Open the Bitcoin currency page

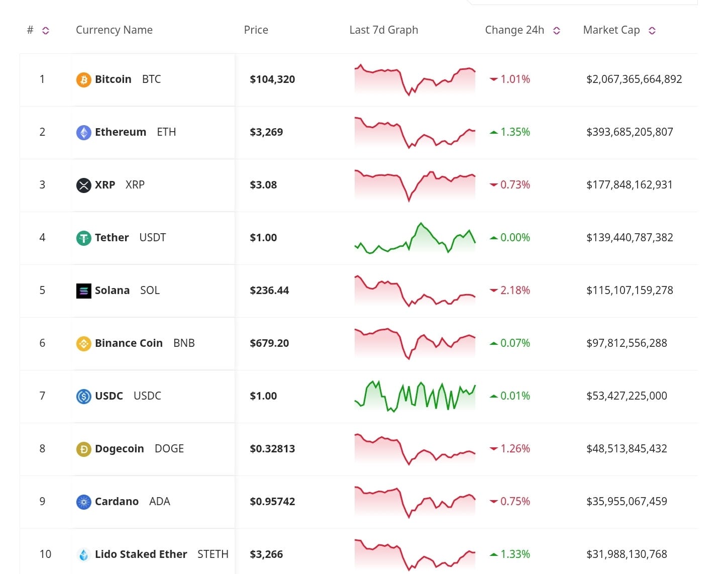coord(113,79)
